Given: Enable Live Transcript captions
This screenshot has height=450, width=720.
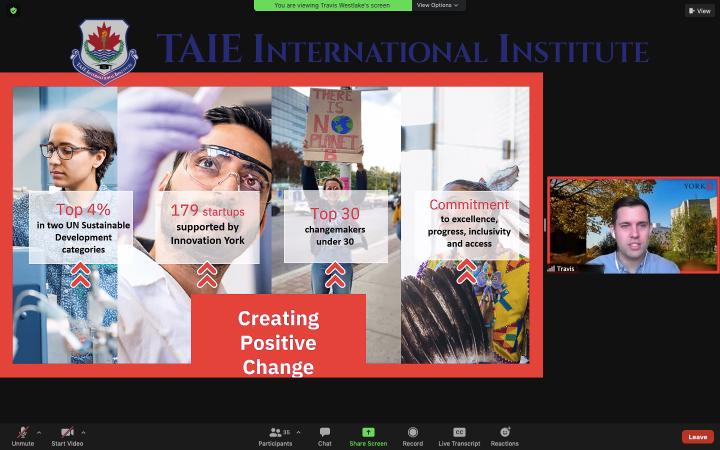Looking at the screenshot, I should [459, 435].
